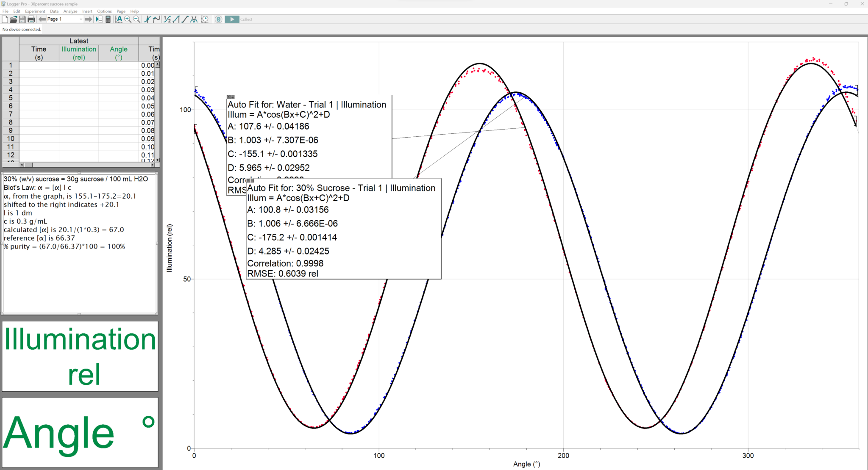Click the 'No device connected.' status text
868x470 pixels.
pos(22,29)
